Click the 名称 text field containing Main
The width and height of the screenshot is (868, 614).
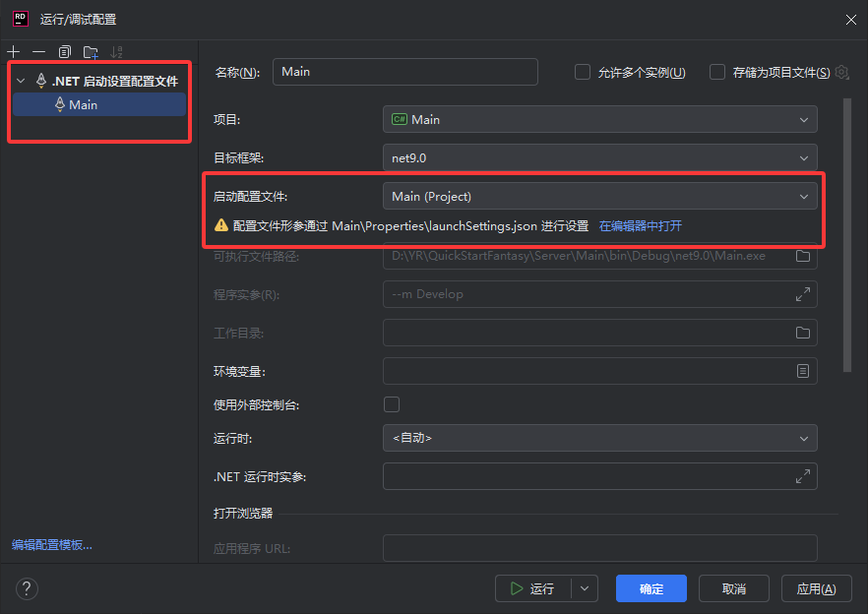tap(404, 72)
